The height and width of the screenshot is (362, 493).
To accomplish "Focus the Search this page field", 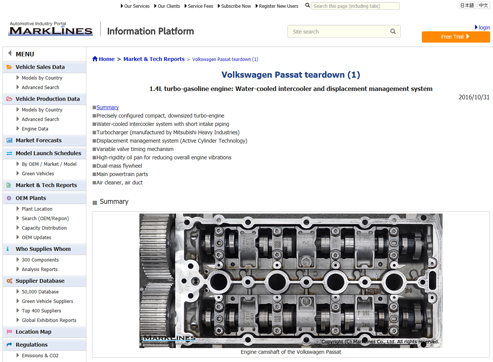I will pos(355,6).
